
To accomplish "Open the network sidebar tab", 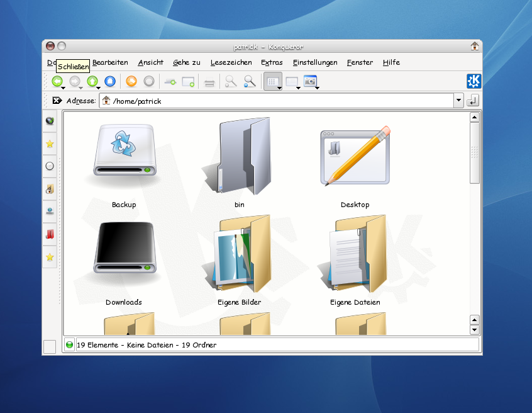I will [x=50, y=212].
